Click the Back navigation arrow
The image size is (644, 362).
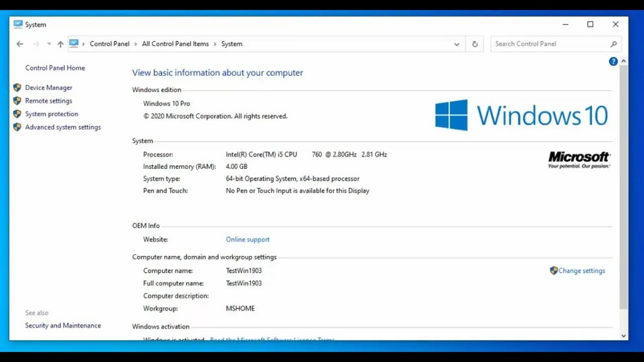[20, 44]
